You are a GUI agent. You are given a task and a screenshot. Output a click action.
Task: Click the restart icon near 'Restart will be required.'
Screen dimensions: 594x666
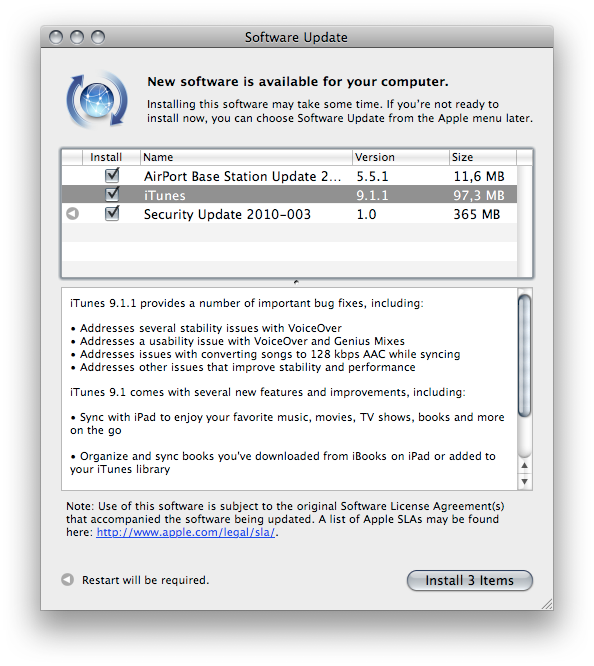click(x=68, y=579)
